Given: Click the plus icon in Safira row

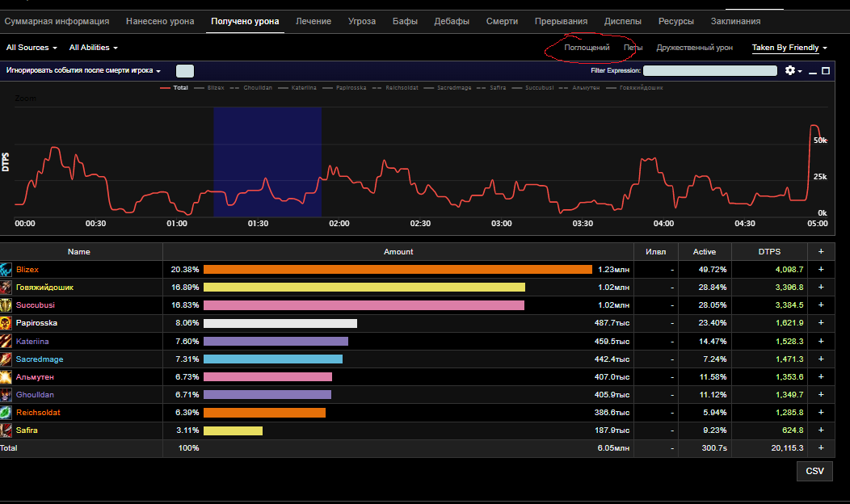Looking at the screenshot, I should [821, 430].
